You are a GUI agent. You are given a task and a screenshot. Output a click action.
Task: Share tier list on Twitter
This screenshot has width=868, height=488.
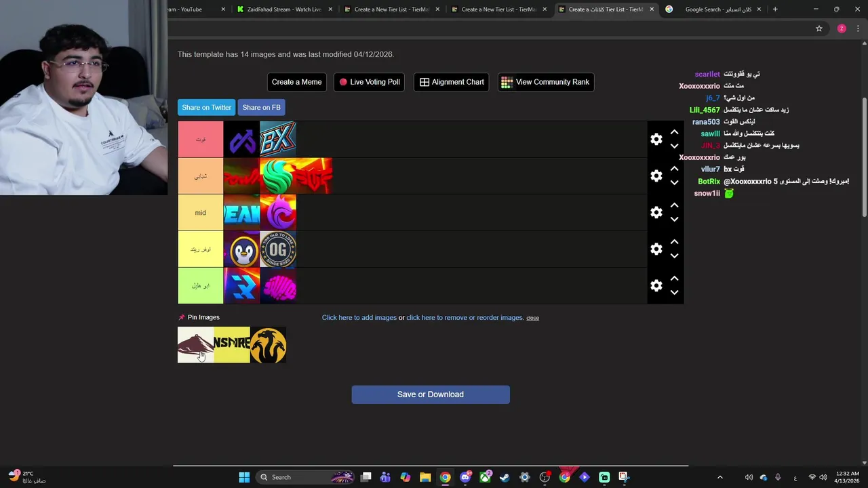(x=206, y=107)
